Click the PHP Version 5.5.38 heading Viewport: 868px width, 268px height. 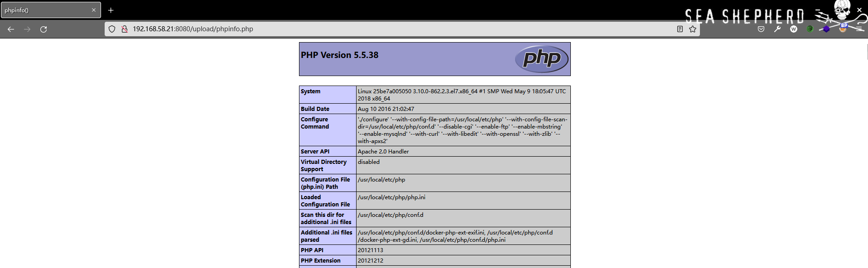339,55
